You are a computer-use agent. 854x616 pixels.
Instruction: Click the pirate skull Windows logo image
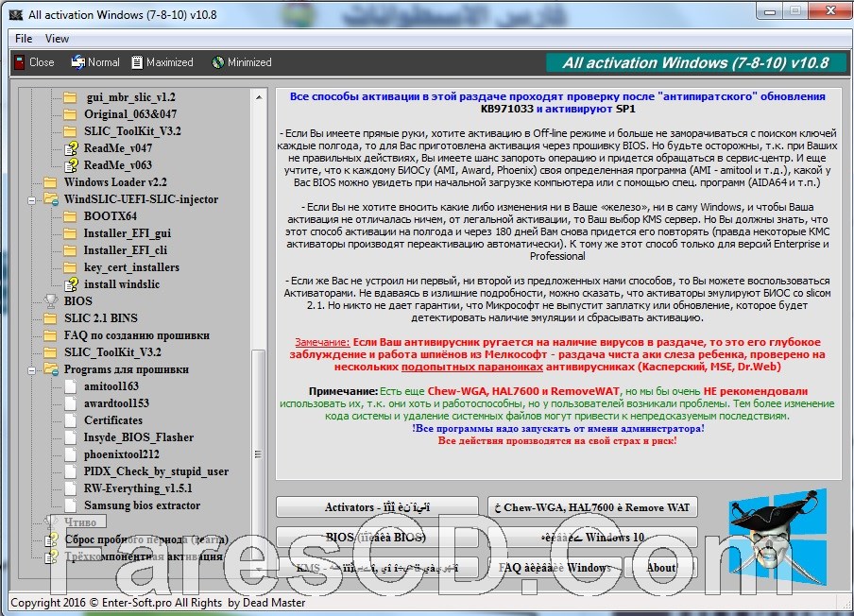[x=777, y=537]
